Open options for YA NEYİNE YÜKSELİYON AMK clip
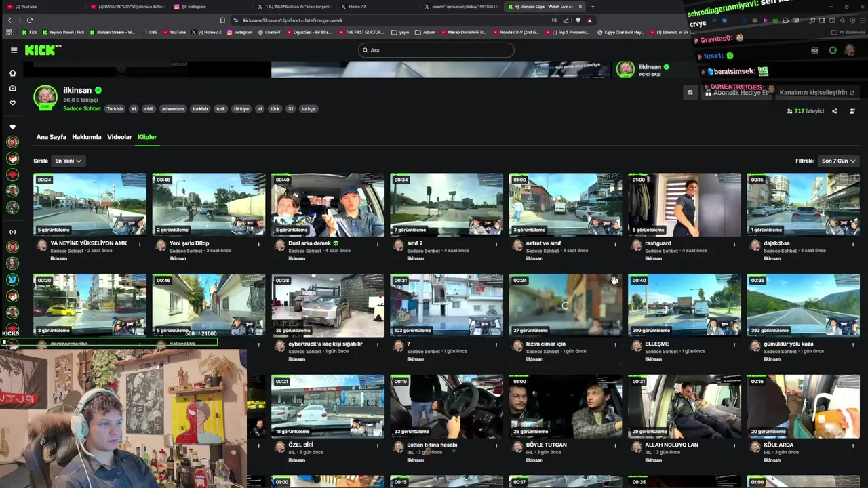Image resolution: width=868 pixels, height=488 pixels. click(140, 244)
